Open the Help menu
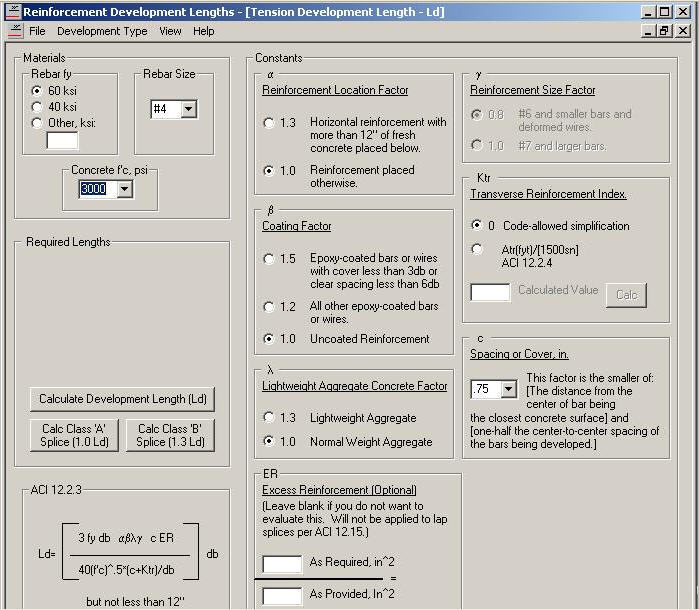Image resolution: width=699 pixels, height=610 pixels. coord(204,31)
